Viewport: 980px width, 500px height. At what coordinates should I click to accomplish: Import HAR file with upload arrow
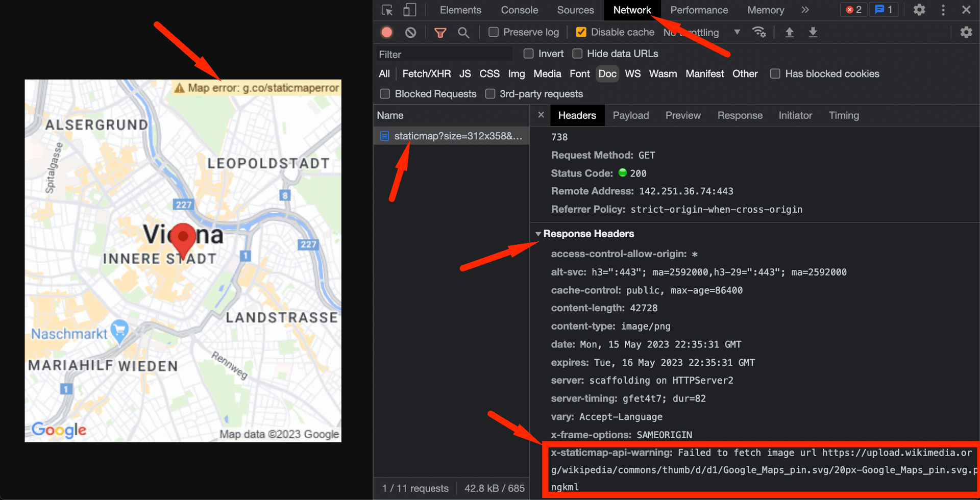click(x=789, y=32)
